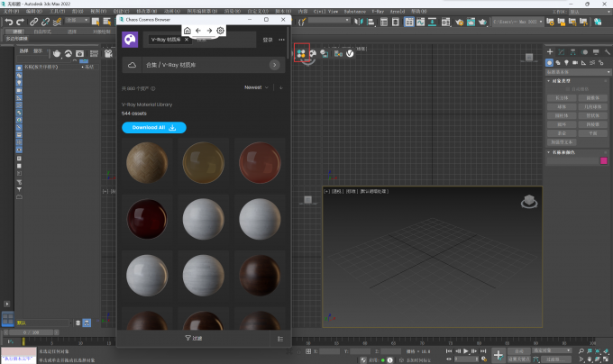Select Shapes category in Create panel
613x364 pixels.
tap(558, 62)
